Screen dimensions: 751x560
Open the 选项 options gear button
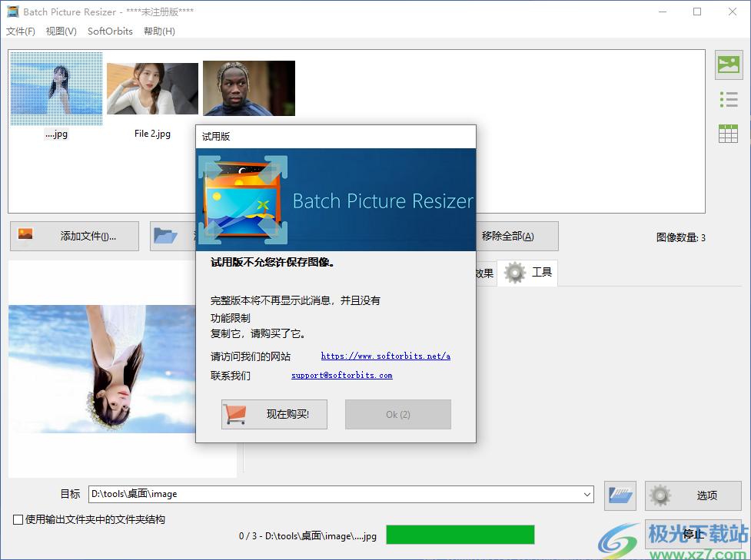693,495
